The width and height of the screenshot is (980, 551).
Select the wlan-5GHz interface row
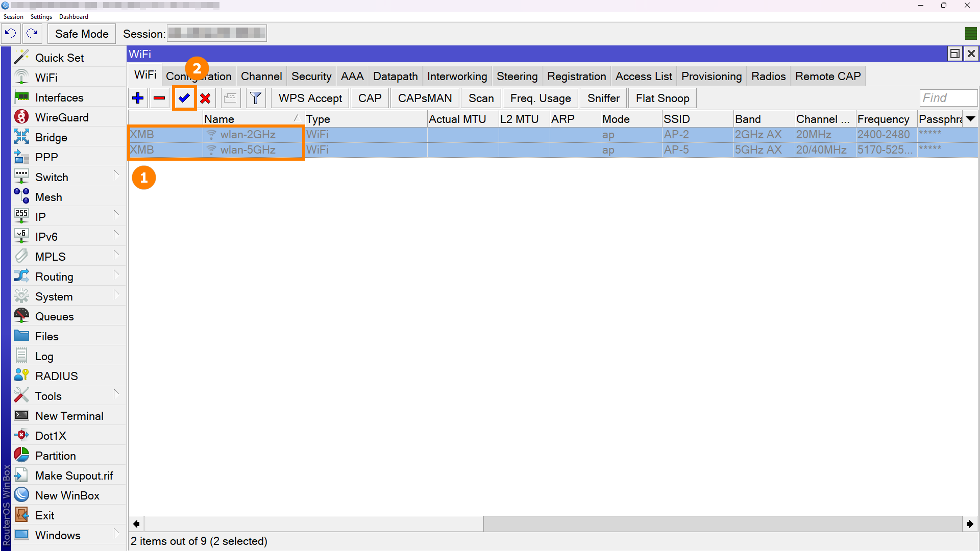pyautogui.click(x=553, y=150)
